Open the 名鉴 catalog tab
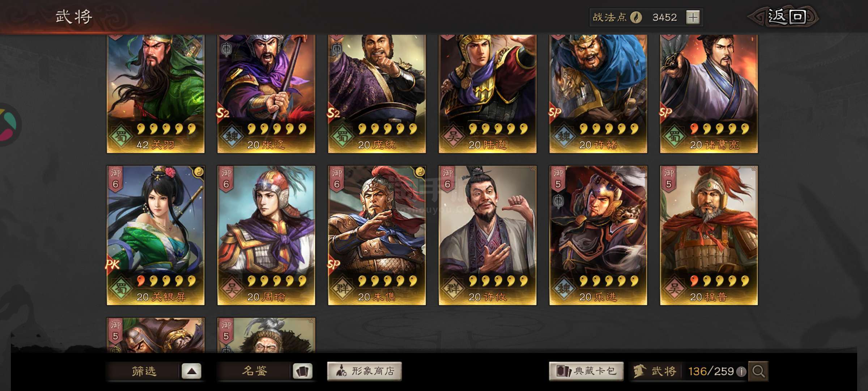868x391 pixels. (255, 371)
